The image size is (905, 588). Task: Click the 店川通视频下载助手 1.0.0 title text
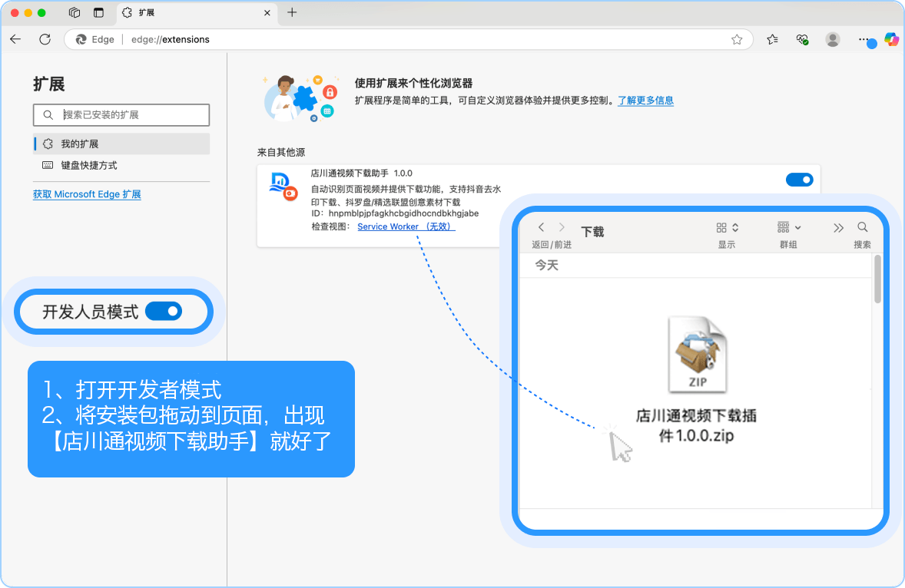361,173
